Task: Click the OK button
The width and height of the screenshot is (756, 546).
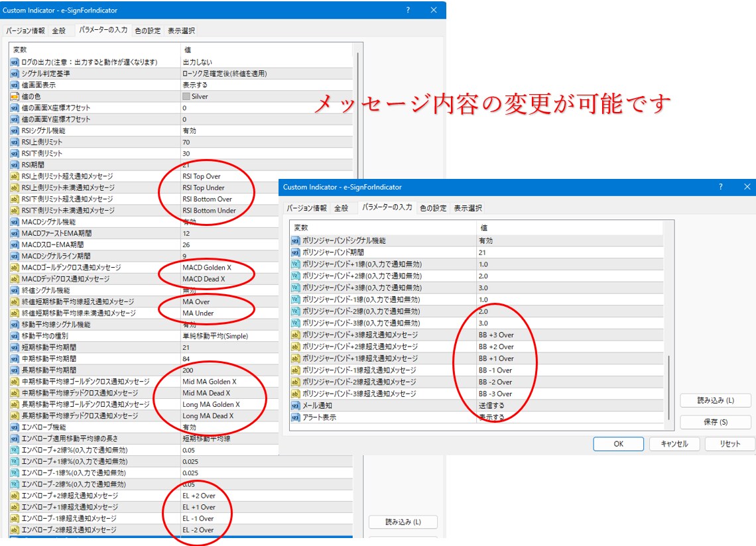Action: coord(618,444)
